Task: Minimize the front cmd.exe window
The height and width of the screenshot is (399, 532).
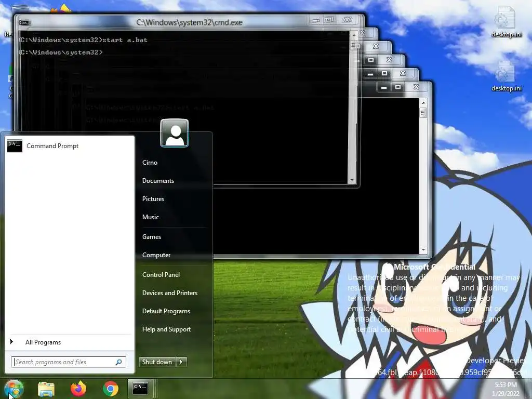Action: (x=315, y=20)
